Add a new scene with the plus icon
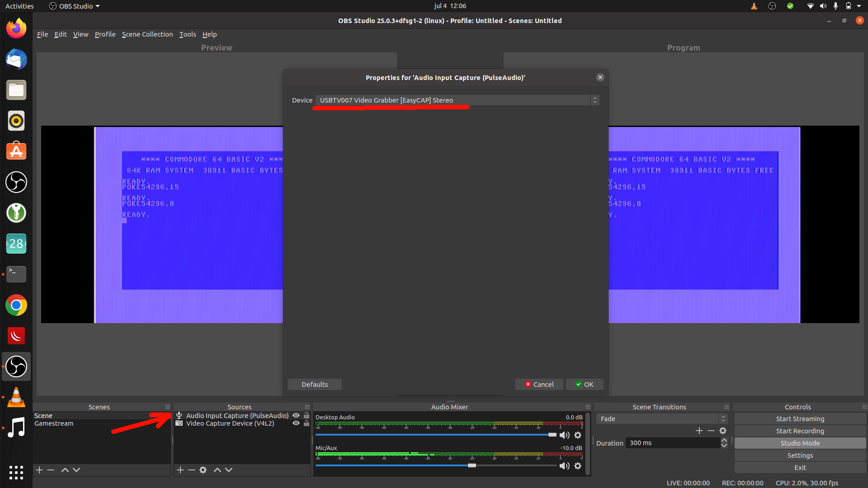The height and width of the screenshot is (488, 868). pos(39,470)
